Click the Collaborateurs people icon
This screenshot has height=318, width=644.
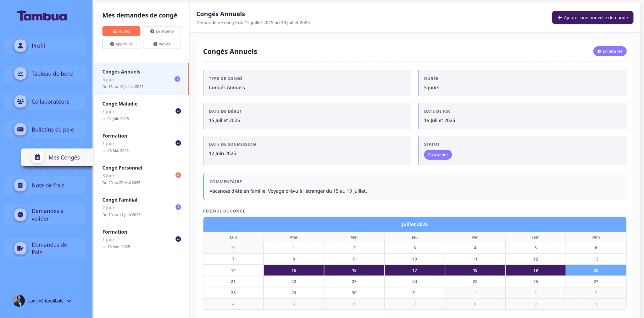(x=20, y=101)
